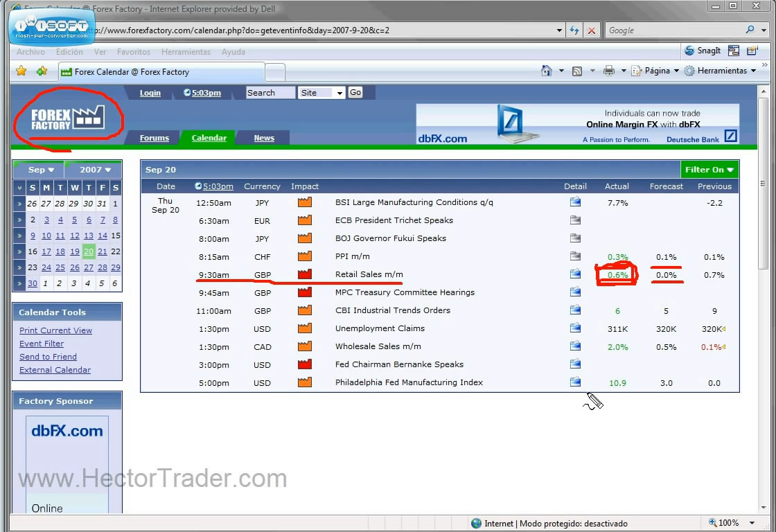Open the Event Filter link
This screenshot has height=532, width=776.
42,344
